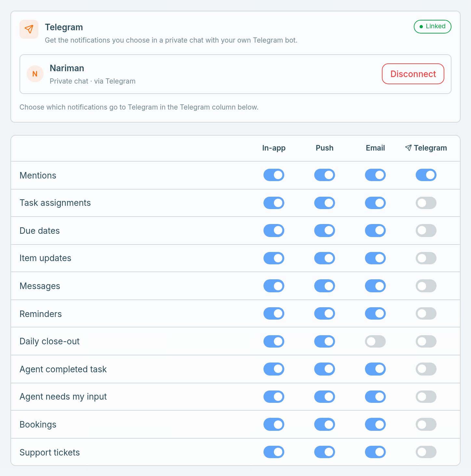Turn off In-app for Bookings
471x476 pixels.
[x=274, y=424]
